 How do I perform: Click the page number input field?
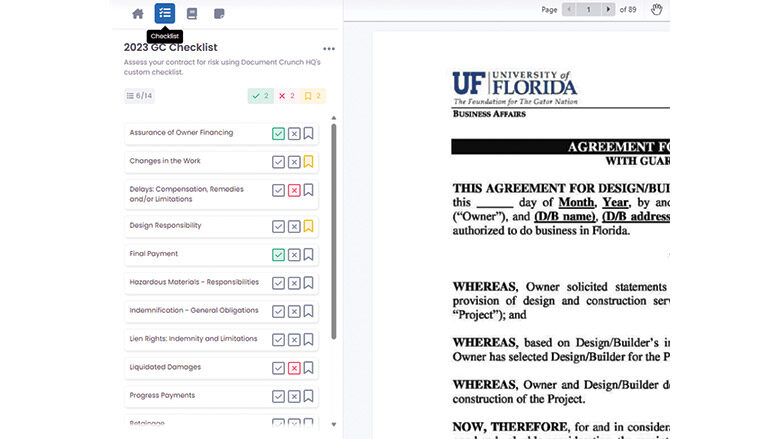pyautogui.click(x=589, y=10)
